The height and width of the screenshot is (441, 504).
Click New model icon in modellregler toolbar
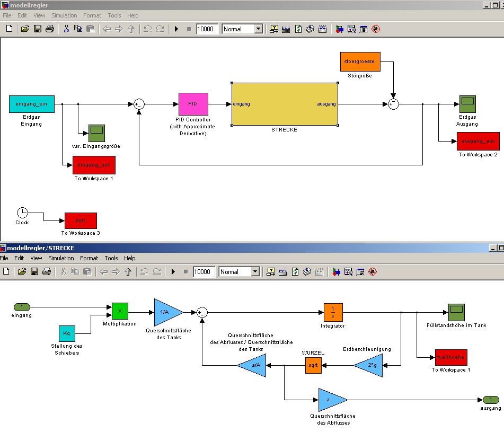coord(10,29)
